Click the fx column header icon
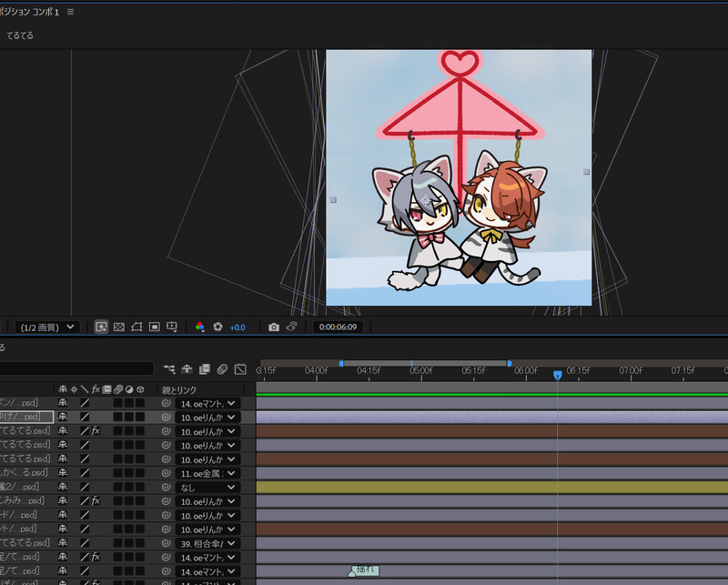 pyautogui.click(x=96, y=389)
